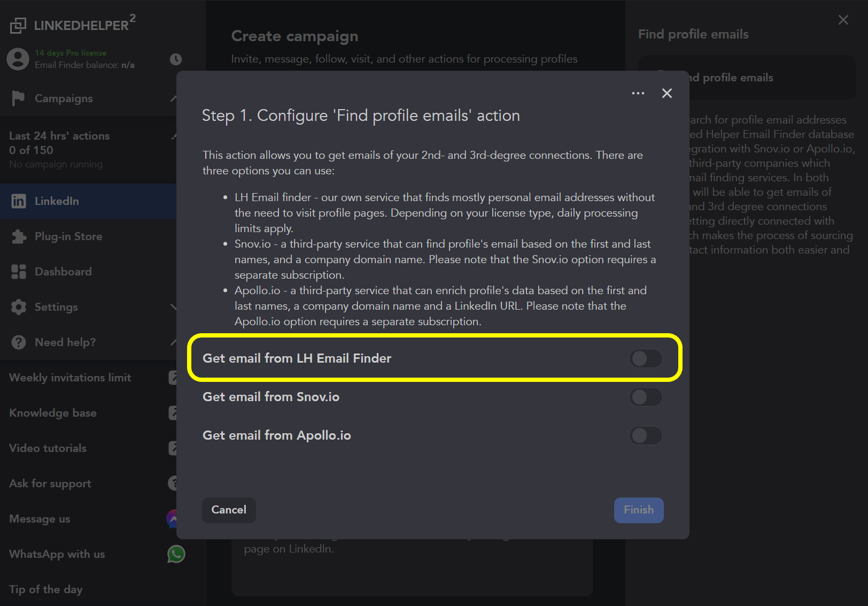Click the Cancel button

tap(229, 510)
